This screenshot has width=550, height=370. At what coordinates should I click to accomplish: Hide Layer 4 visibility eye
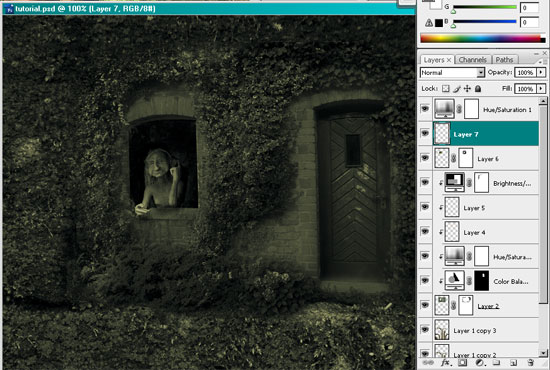click(425, 231)
